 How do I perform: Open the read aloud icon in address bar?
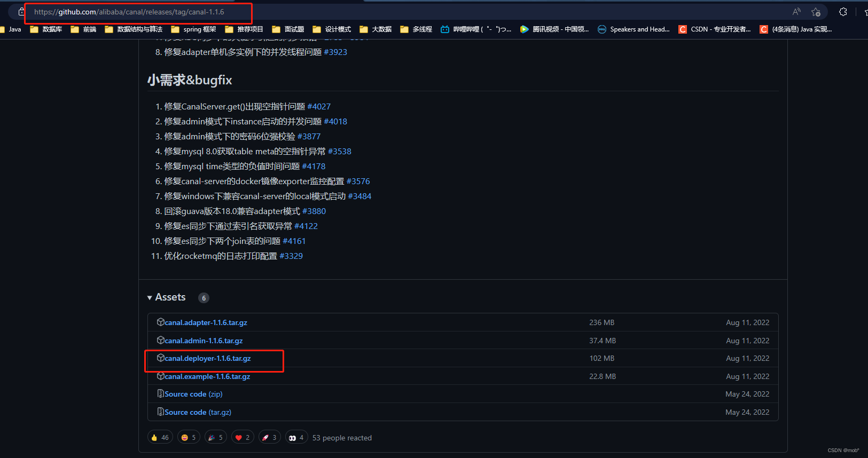[796, 12]
